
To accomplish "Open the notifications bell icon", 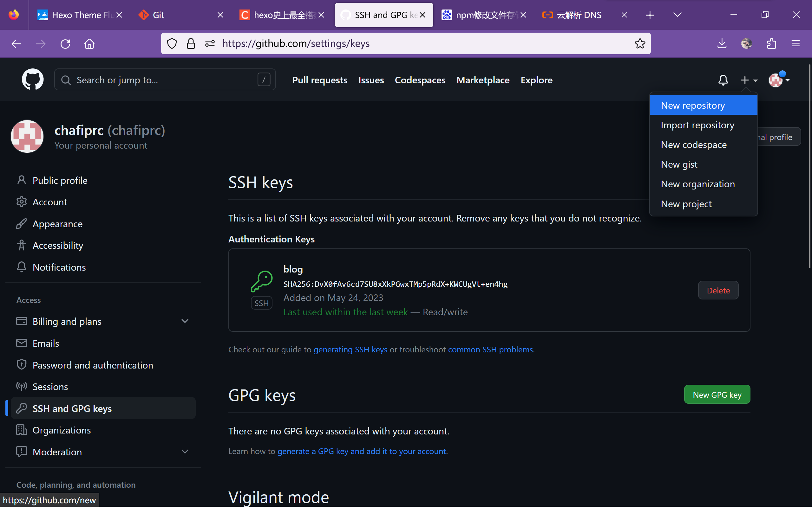I will coord(723,80).
